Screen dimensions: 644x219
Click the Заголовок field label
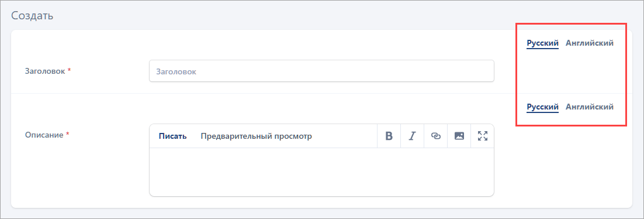[x=45, y=71]
